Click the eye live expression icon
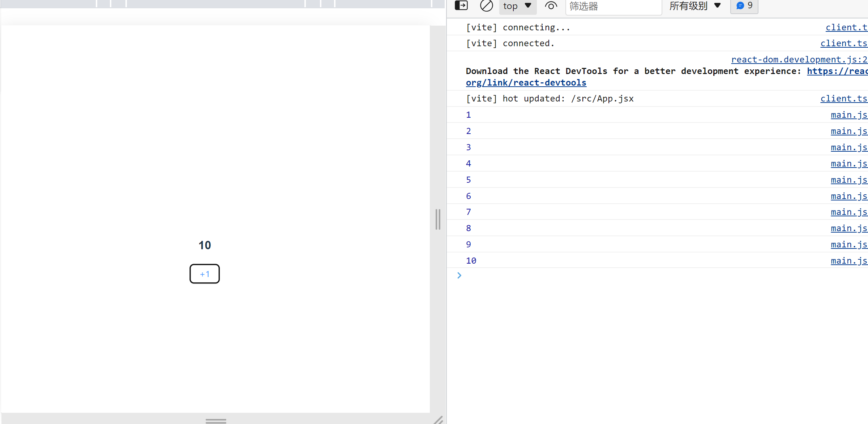Viewport: 868px width, 424px height. point(551,6)
